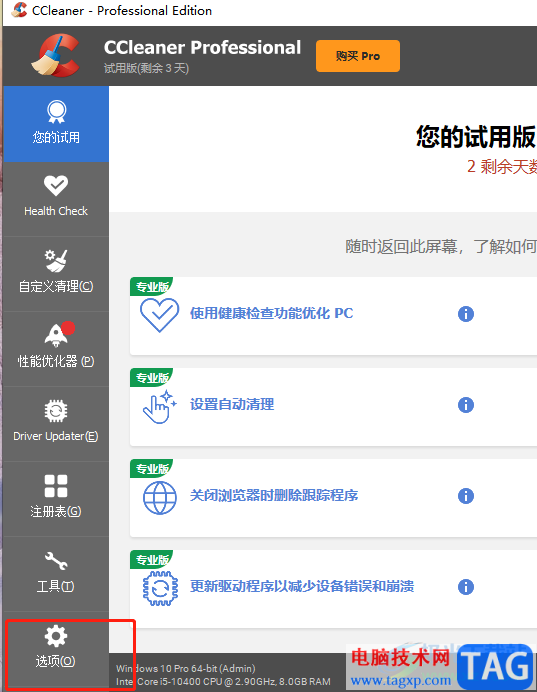This screenshot has width=537, height=692.
Task: Click the gear options icon
Action: 56,636
